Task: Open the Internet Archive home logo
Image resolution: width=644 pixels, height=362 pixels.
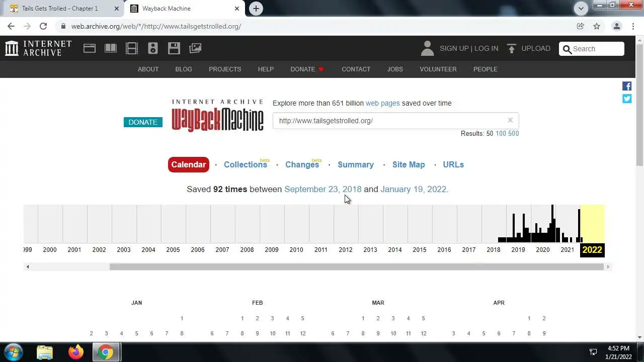Action: coord(38,48)
